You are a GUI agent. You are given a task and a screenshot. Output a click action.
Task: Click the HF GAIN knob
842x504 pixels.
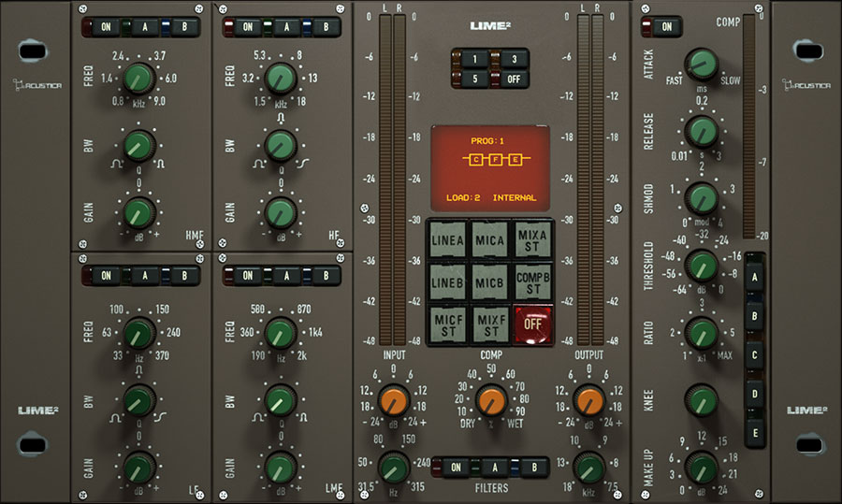point(281,213)
